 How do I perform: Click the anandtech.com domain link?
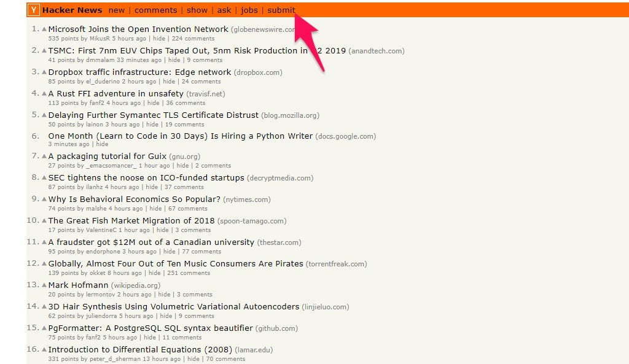click(377, 51)
